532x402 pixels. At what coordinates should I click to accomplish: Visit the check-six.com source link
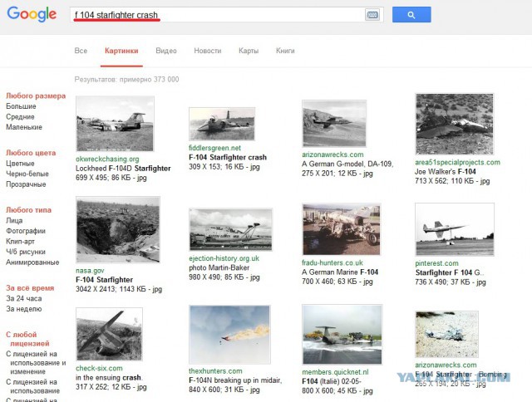click(x=99, y=369)
